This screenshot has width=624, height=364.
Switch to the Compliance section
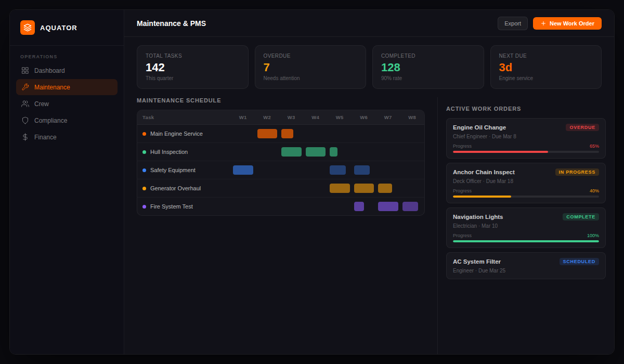click(50, 120)
